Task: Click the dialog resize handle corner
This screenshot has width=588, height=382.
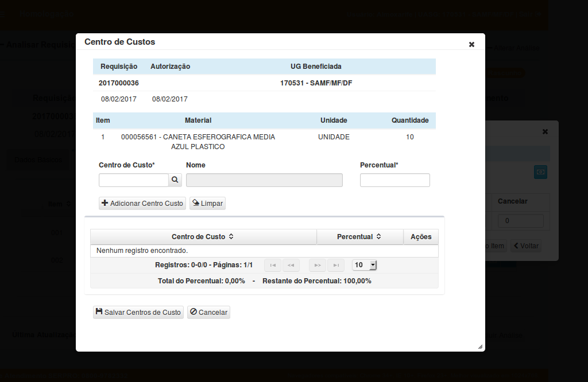Action: [x=481, y=347]
